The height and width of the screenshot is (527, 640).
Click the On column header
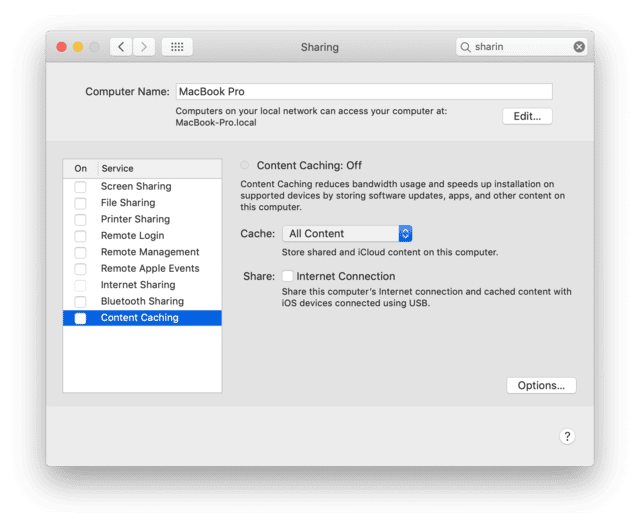(80, 169)
